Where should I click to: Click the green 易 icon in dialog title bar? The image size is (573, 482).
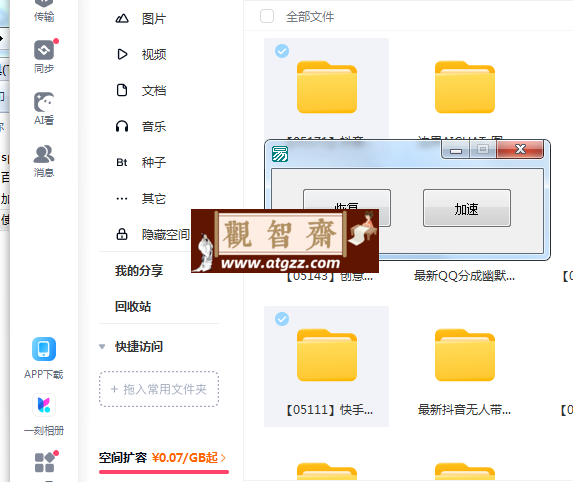point(280,154)
